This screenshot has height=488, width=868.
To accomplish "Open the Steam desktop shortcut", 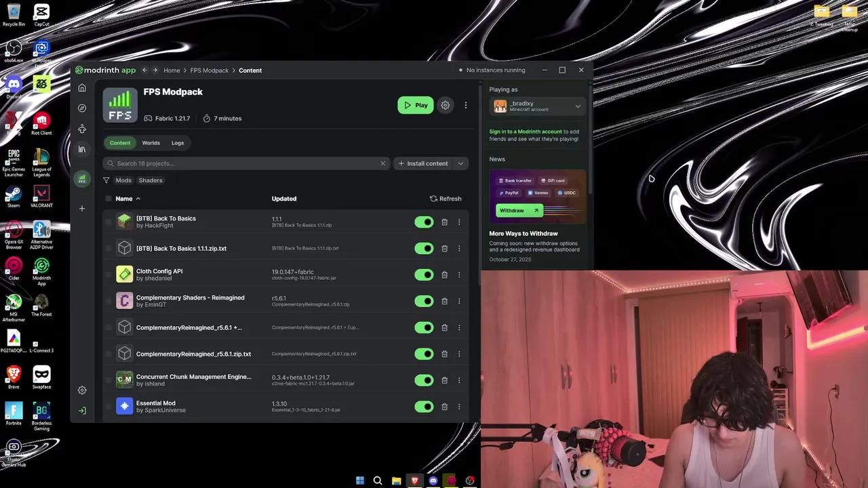I will tap(14, 197).
